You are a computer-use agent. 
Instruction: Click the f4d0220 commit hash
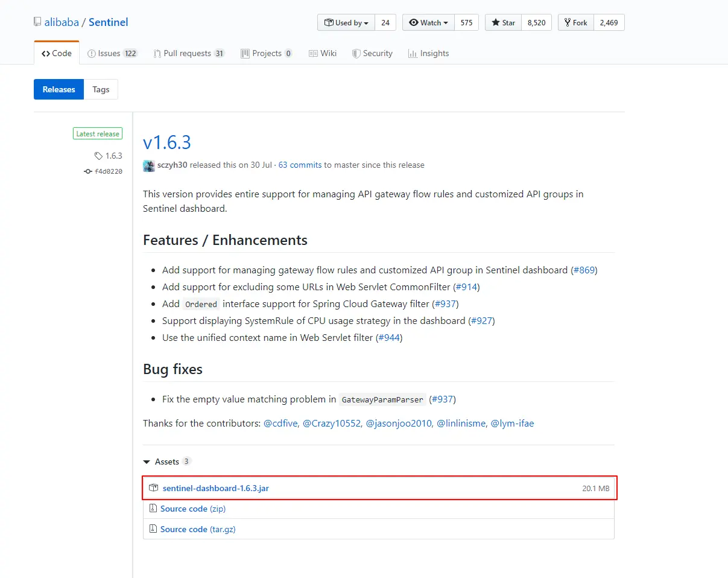click(x=109, y=171)
